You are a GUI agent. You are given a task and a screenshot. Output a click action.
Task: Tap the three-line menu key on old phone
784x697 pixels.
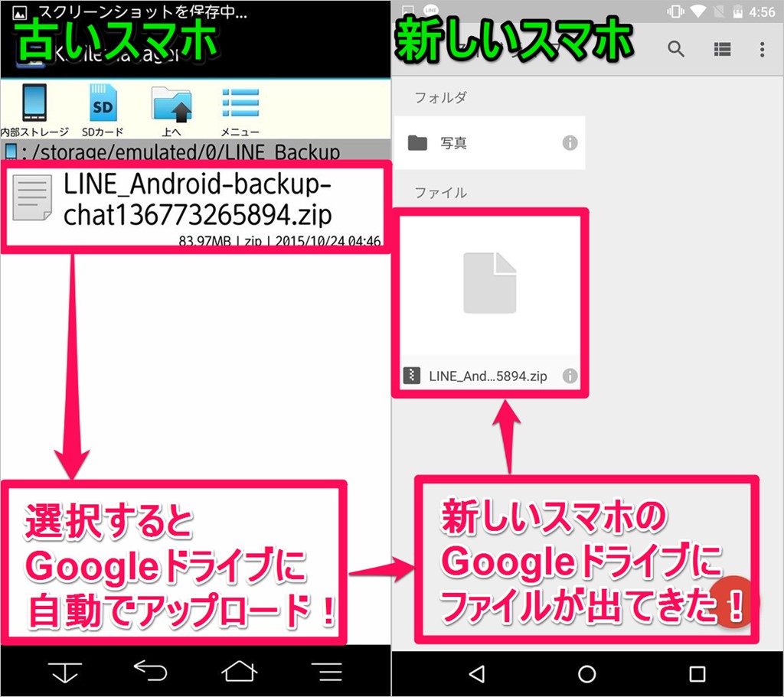pos(330,671)
